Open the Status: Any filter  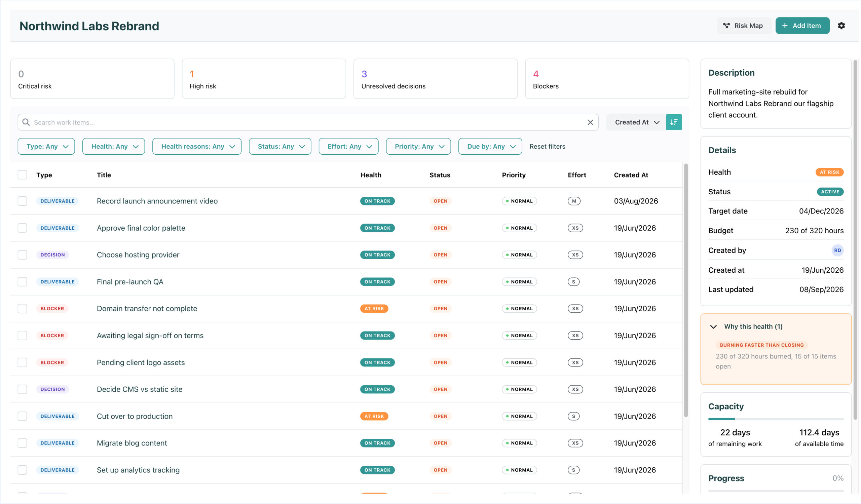pos(280,147)
